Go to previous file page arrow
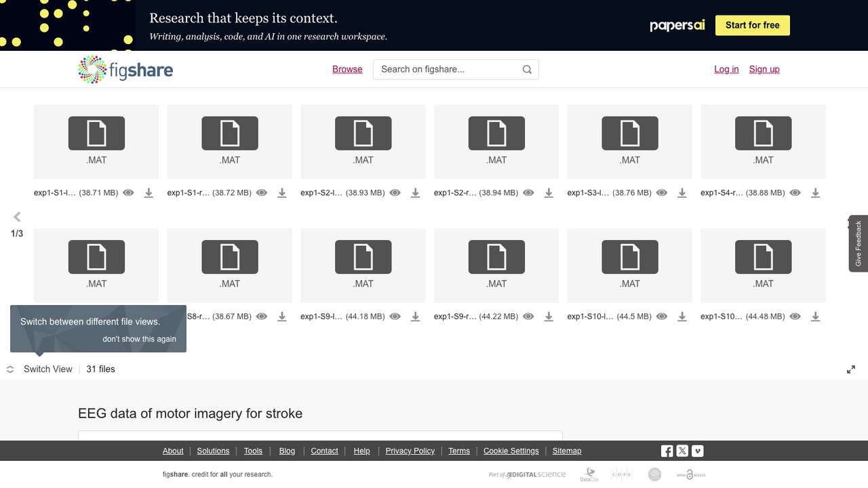 [x=17, y=217]
